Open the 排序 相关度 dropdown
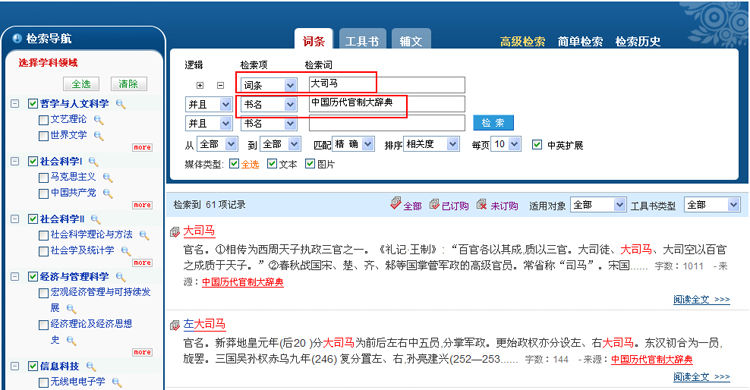 tap(432, 144)
